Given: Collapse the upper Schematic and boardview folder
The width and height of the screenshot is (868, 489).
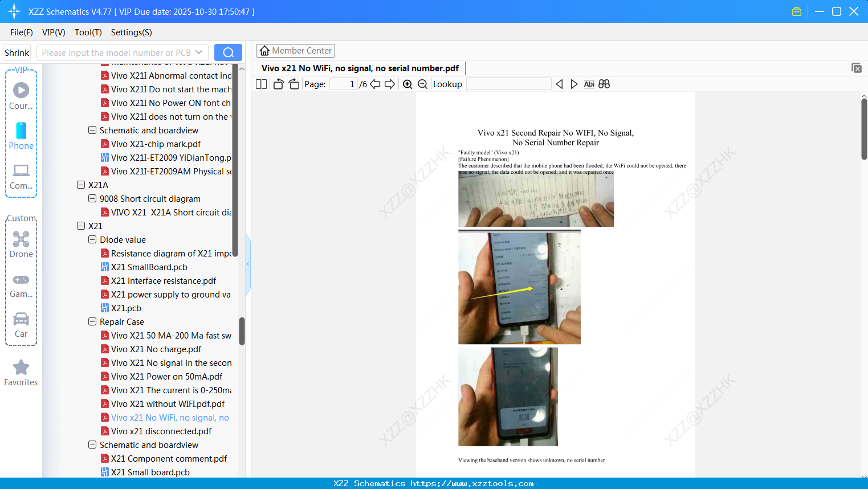Looking at the screenshot, I should (x=92, y=130).
